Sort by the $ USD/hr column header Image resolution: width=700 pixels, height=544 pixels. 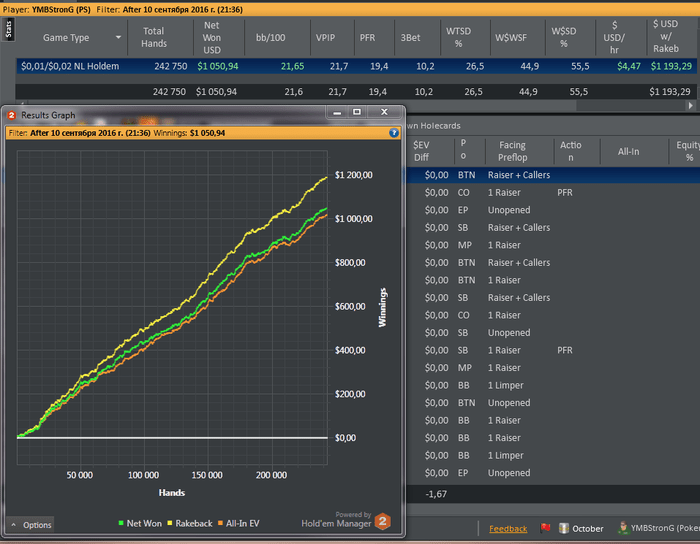click(614, 38)
